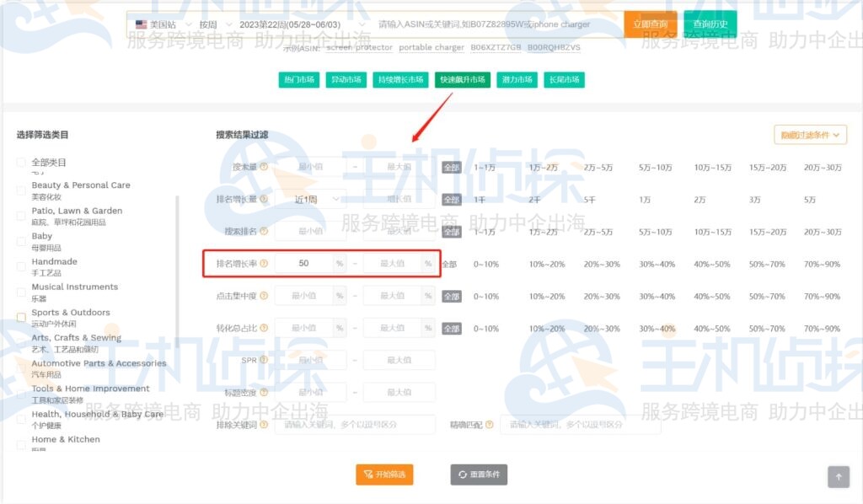This screenshot has height=504, width=863.
Task: Click the 立即查询 search button
Action: 651,24
